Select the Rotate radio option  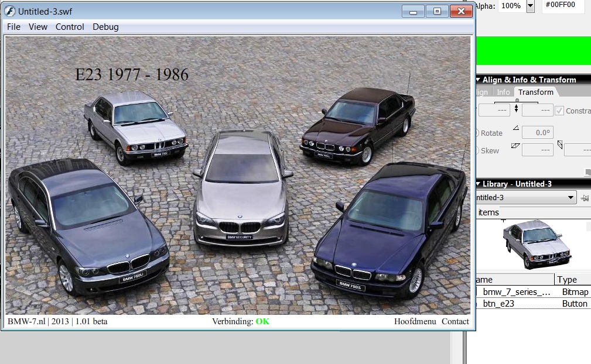tap(488, 133)
